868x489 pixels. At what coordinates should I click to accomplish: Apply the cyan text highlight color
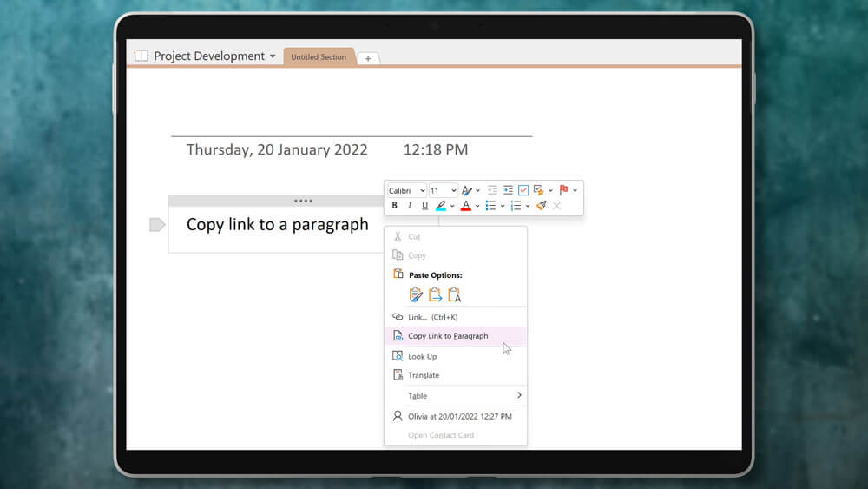pos(441,206)
